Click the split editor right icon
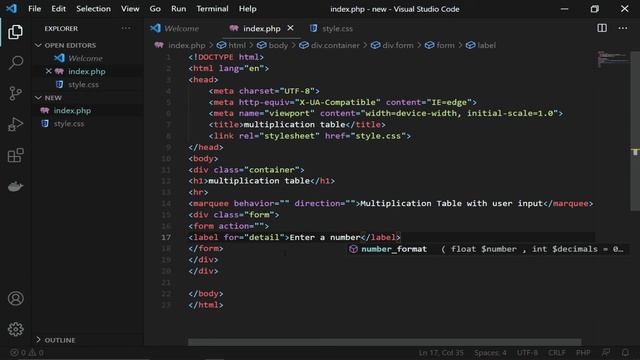 (x=602, y=28)
